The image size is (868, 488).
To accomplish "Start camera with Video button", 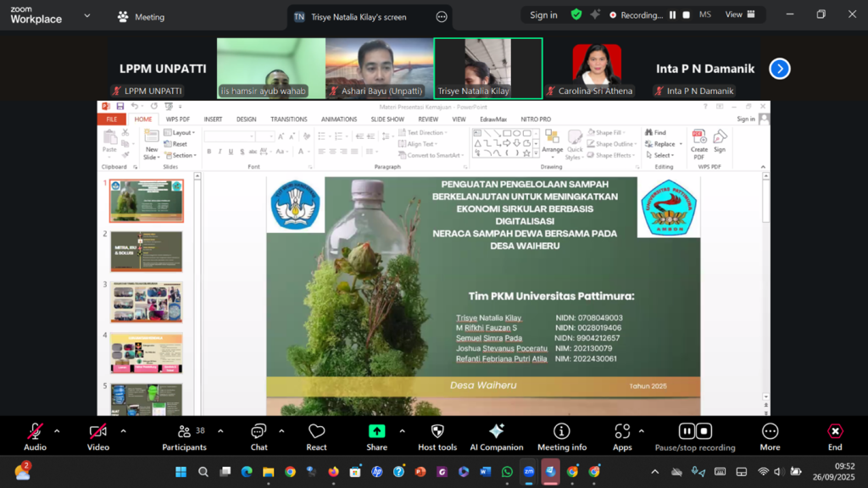I will point(98,432).
